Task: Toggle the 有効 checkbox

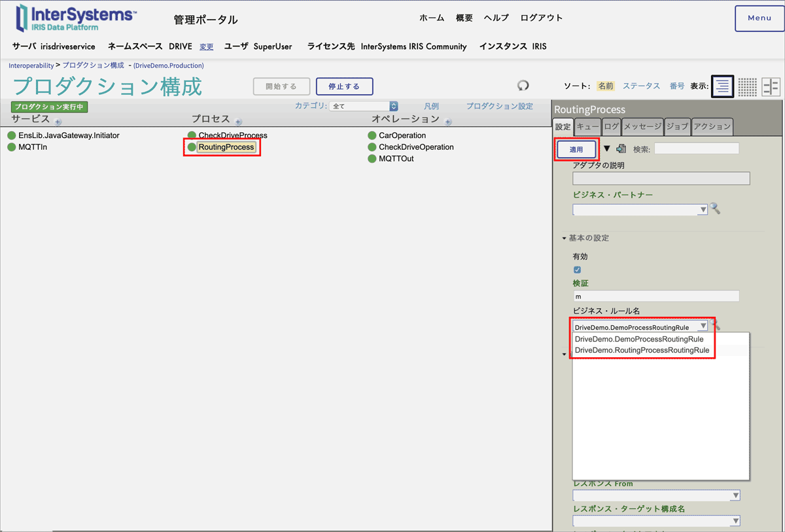Action: (x=577, y=270)
